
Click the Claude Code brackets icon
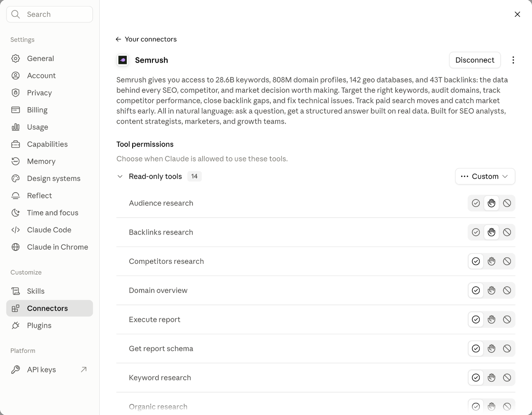[x=16, y=230]
